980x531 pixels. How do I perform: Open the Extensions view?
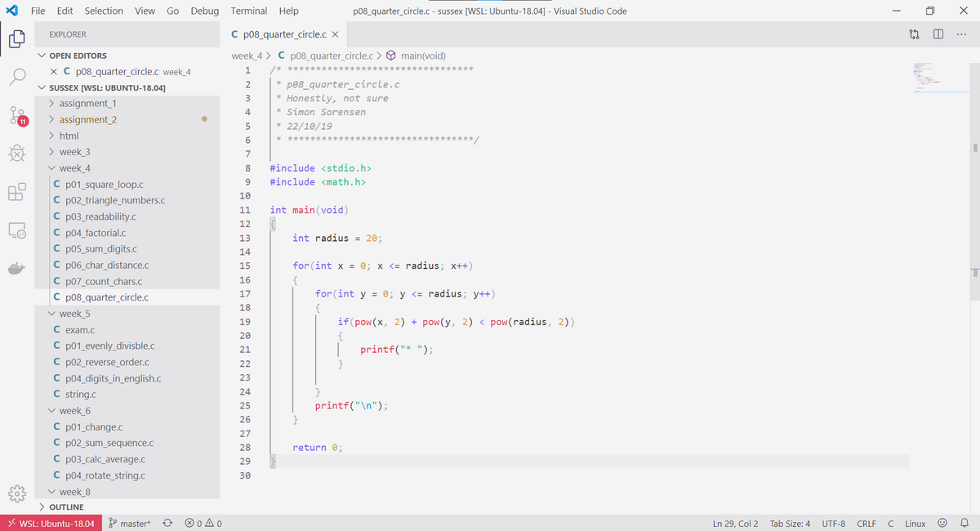[x=18, y=193]
